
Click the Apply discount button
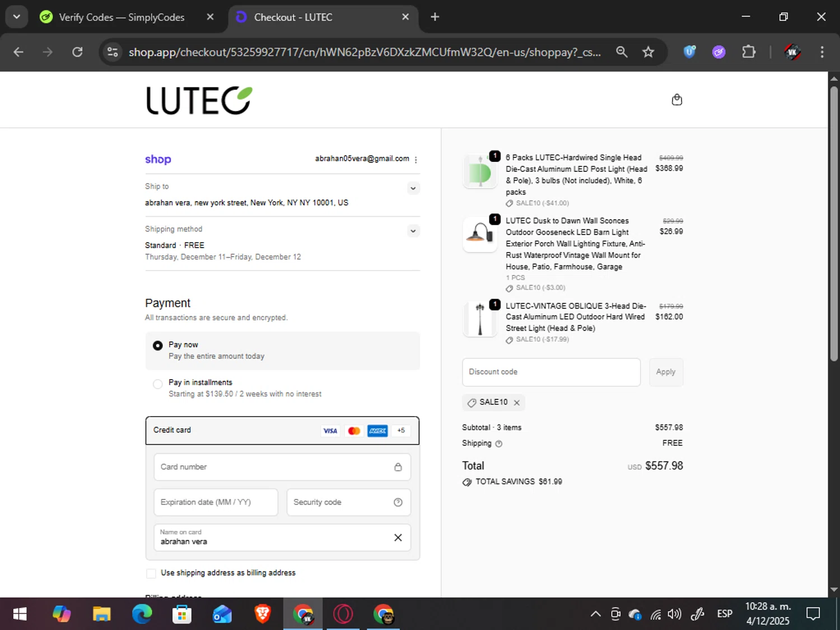(666, 372)
